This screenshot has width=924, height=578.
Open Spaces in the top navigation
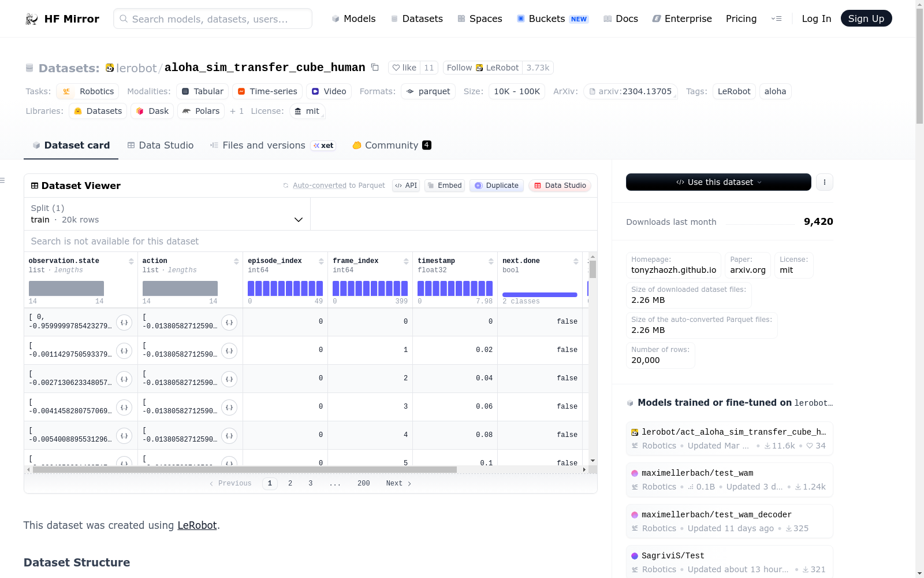(480, 18)
